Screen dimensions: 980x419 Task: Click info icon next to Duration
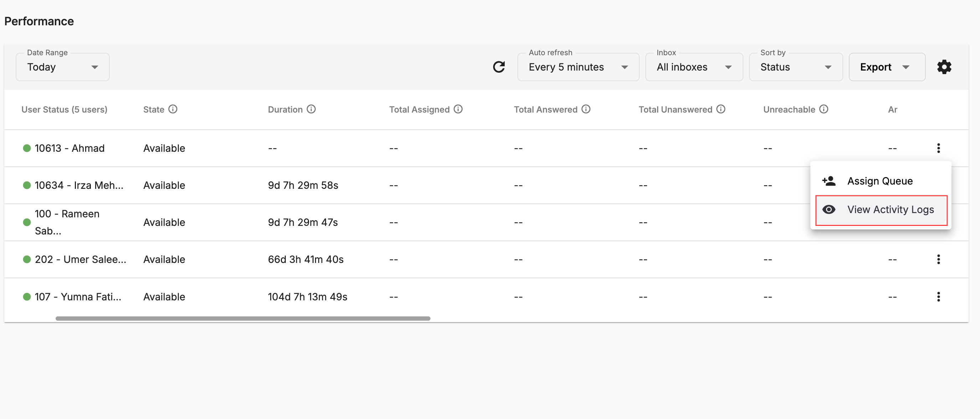pos(311,109)
